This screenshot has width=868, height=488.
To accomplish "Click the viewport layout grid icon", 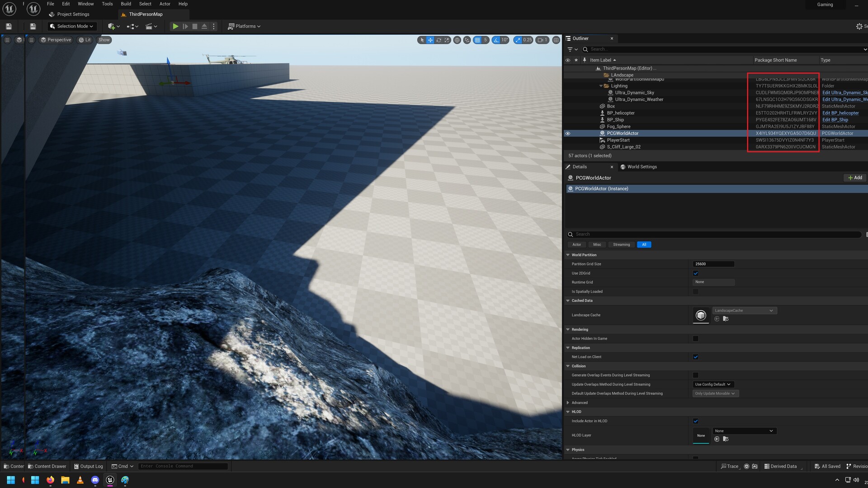I will (x=556, y=40).
